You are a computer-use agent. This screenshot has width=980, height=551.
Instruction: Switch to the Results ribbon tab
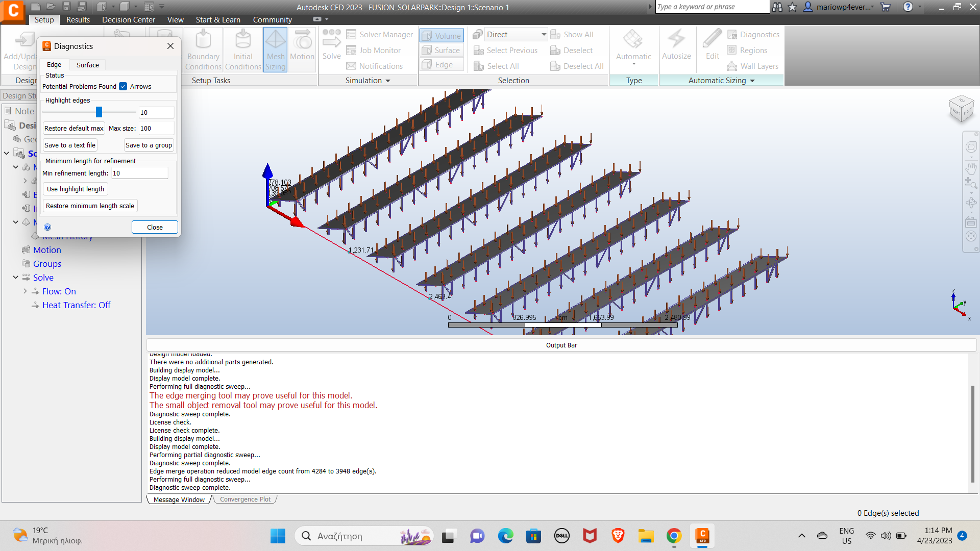click(78, 19)
